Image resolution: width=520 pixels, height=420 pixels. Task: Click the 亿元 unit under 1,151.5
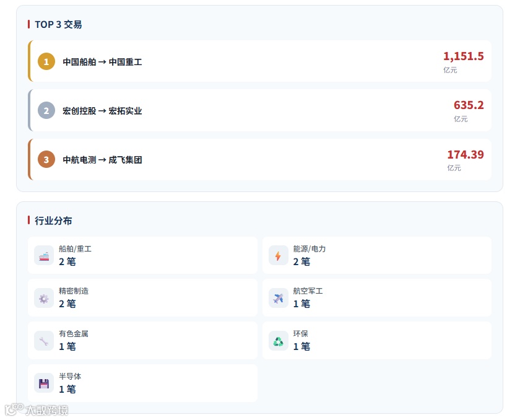(x=451, y=70)
